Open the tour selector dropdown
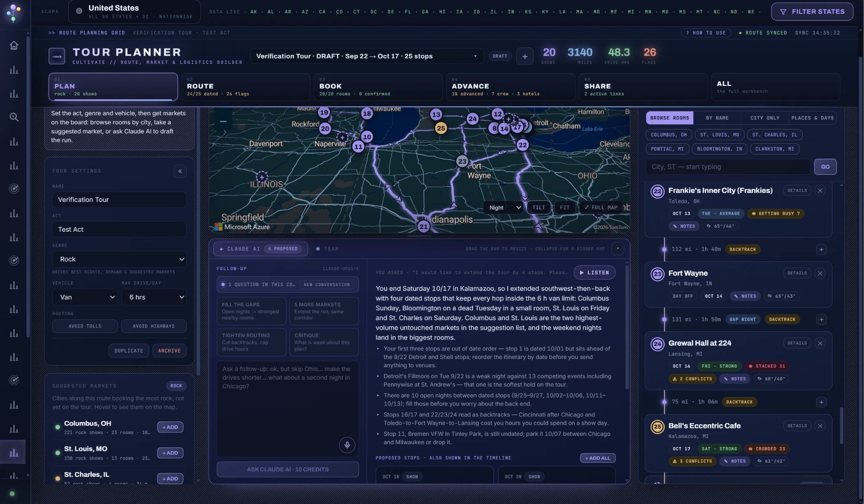The image size is (864, 504). [x=367, y=56]
